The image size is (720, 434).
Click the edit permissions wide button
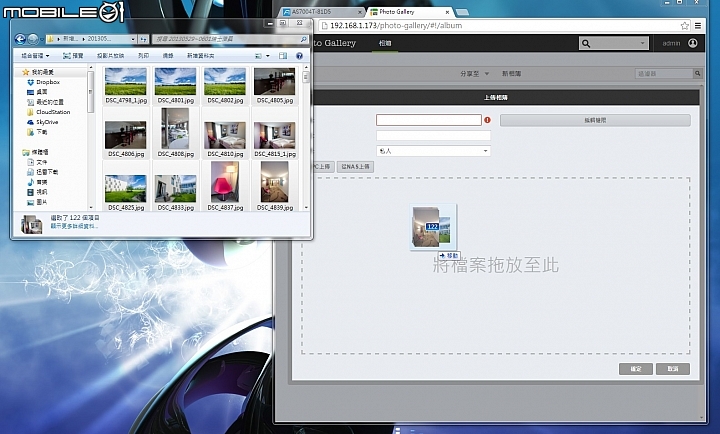[x=595, y=120]
